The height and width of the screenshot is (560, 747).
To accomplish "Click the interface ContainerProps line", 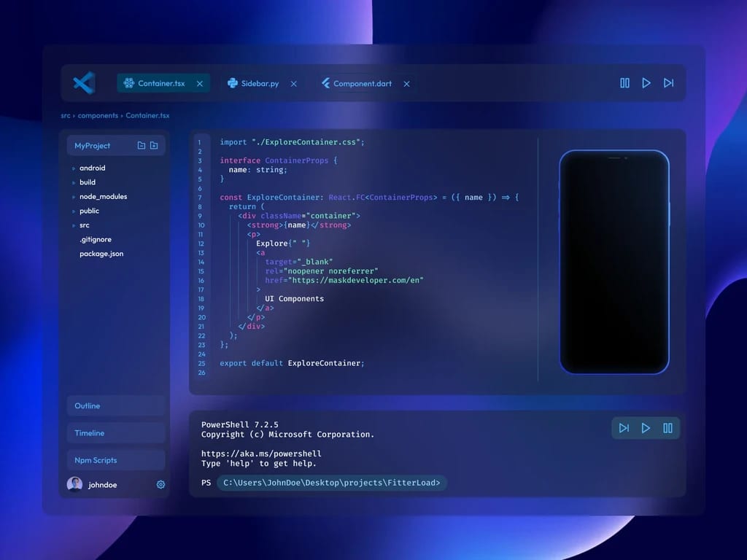I will pyautogui.click(x=278, y=160).
